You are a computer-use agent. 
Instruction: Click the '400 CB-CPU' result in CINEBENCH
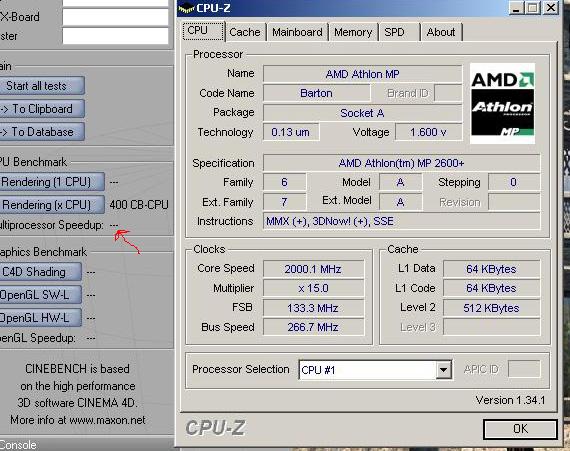click(x=139, y=205)
